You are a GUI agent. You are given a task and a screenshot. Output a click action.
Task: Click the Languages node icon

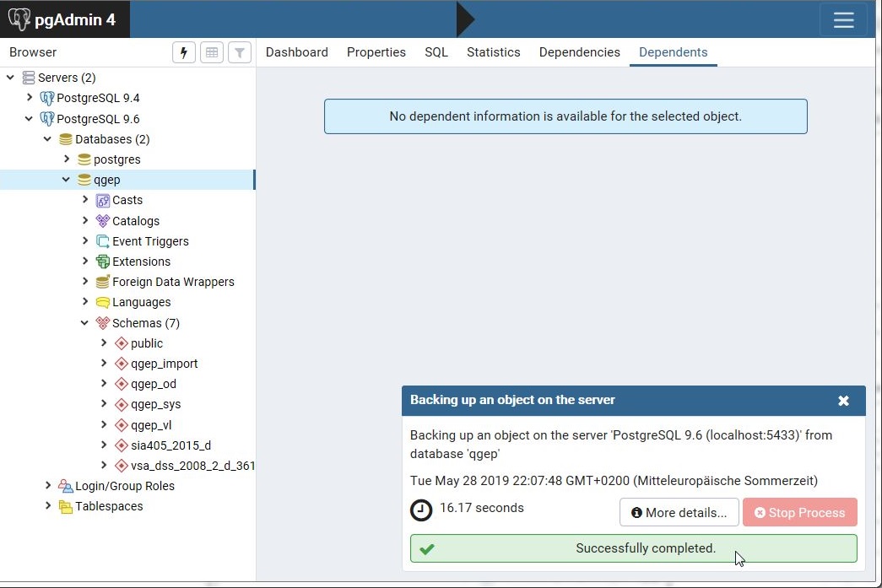[102, 302]
